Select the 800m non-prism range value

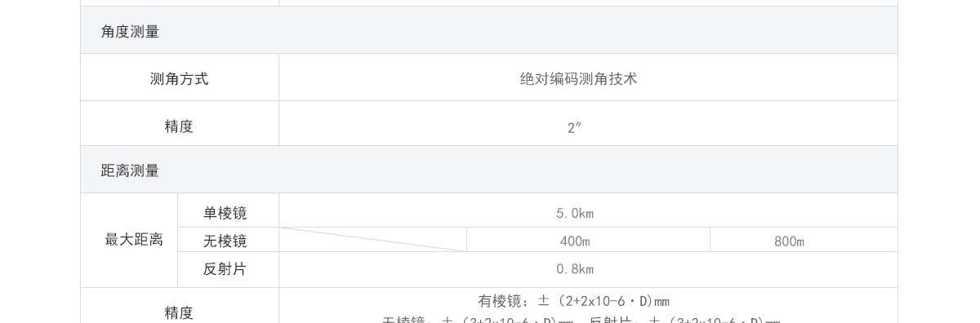(790, 241)
